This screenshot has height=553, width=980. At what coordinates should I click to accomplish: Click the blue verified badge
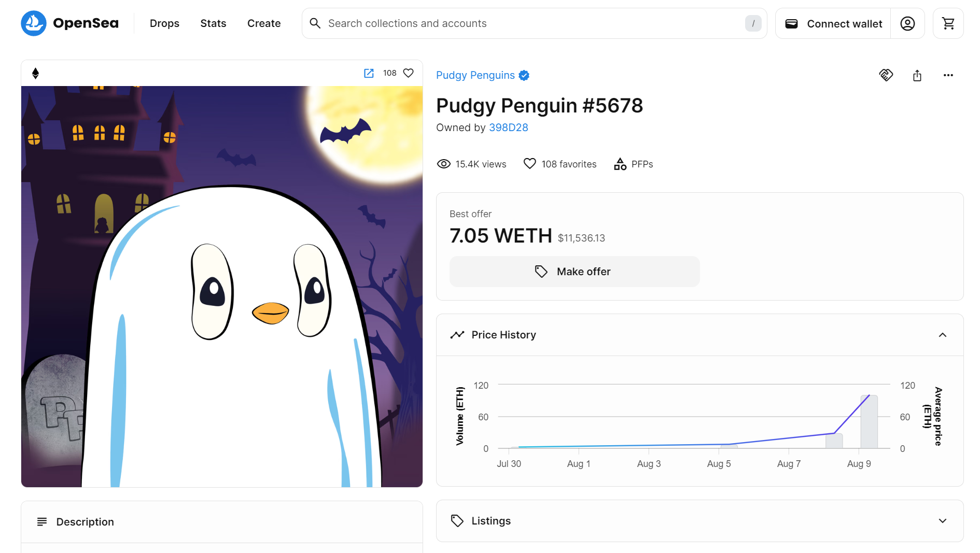click(524, 75)
